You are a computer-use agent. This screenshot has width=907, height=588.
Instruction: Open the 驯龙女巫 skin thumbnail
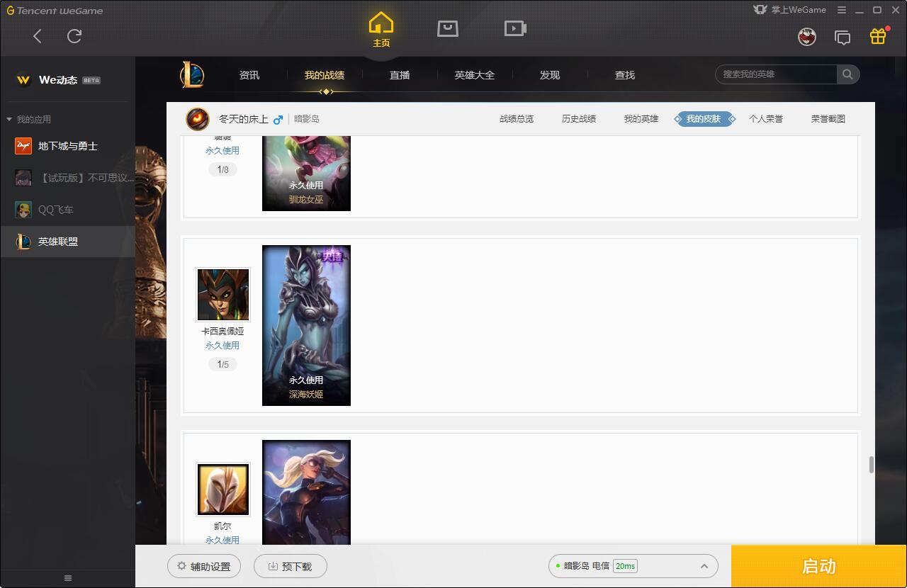pyautogui.click(x=306, y=173)
